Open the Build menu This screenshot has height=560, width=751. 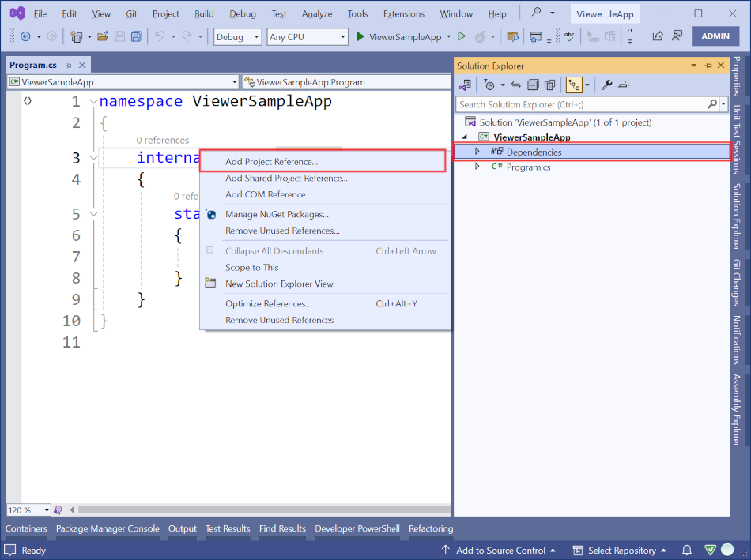tap(204, 13)
